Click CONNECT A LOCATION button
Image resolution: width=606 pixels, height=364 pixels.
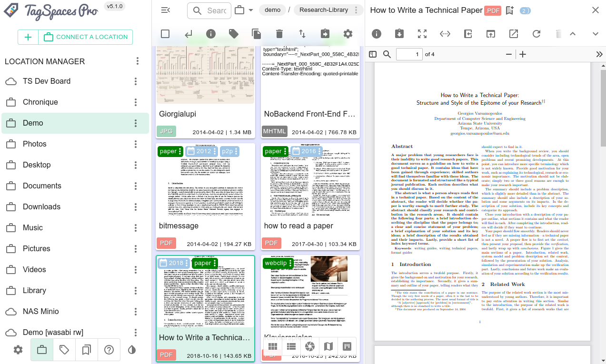tap(86, 37)
